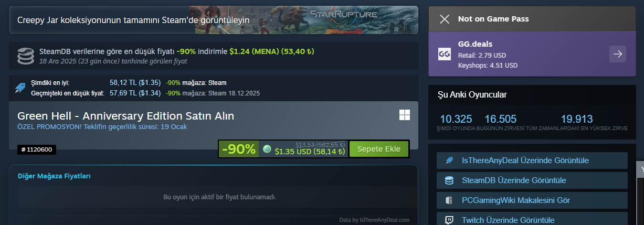Click the GG.deals logo icon
Viewport: 644px width, 225px height.
pyautogui.click(x=444, y=54)
